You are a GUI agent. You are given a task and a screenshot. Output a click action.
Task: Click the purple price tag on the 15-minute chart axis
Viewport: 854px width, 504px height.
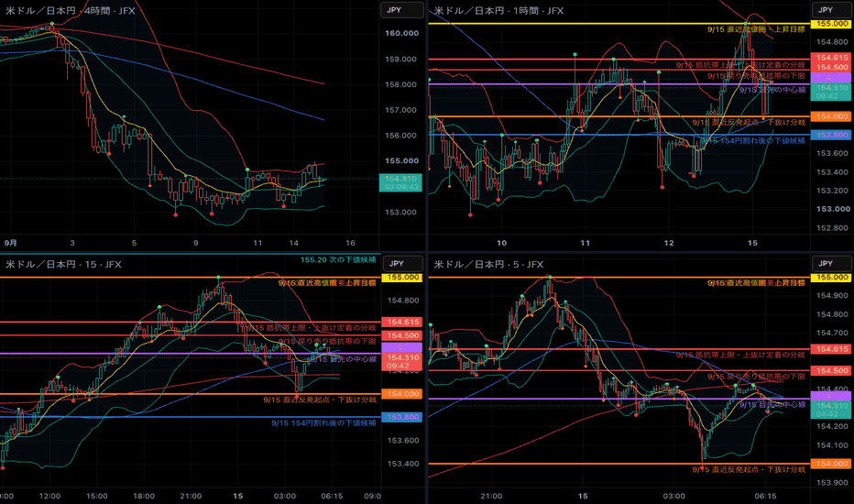tap(402, 347)
